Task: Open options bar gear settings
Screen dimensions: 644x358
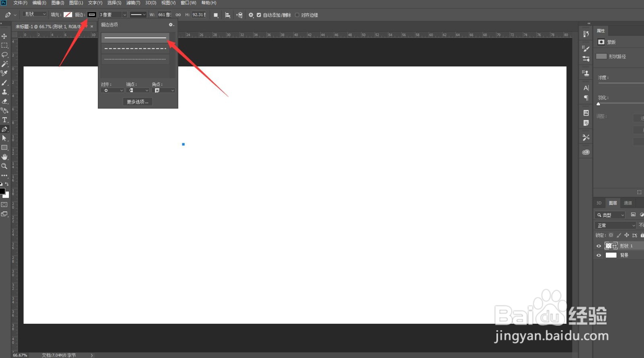Action: (x=251, y=15)
